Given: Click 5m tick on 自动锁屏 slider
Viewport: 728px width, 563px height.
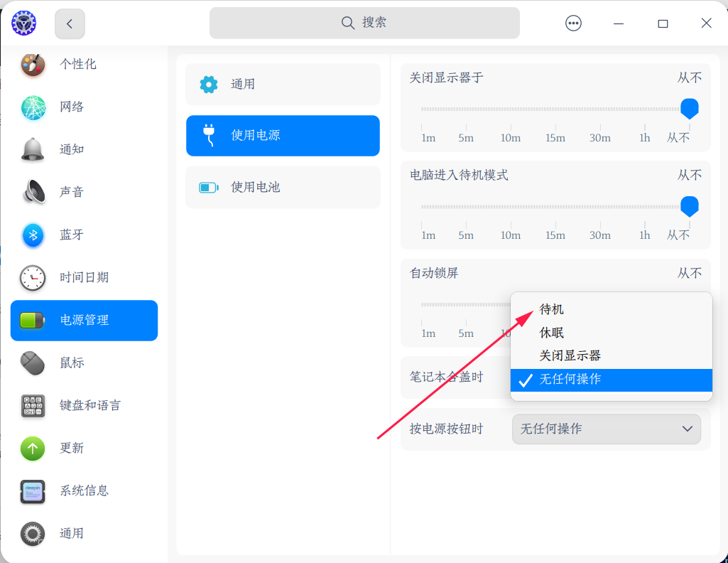Looking at the screenshot, I should click(466, 333).
